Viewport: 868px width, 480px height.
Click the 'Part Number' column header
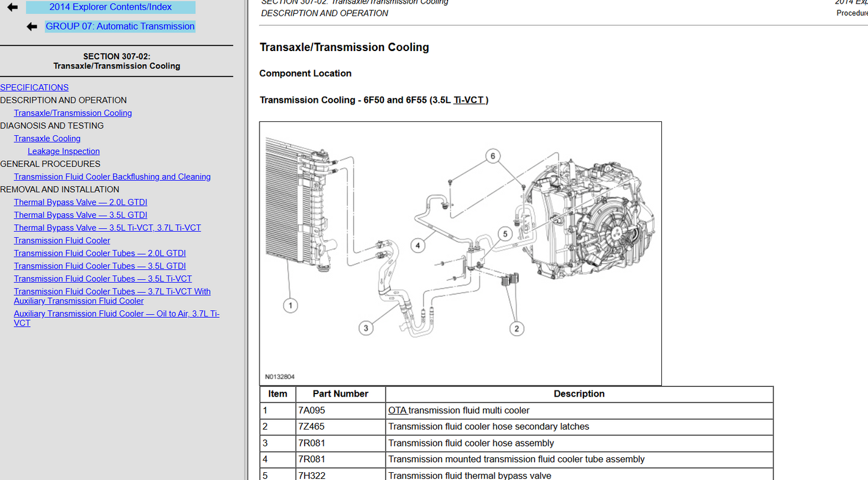point(340,394)
